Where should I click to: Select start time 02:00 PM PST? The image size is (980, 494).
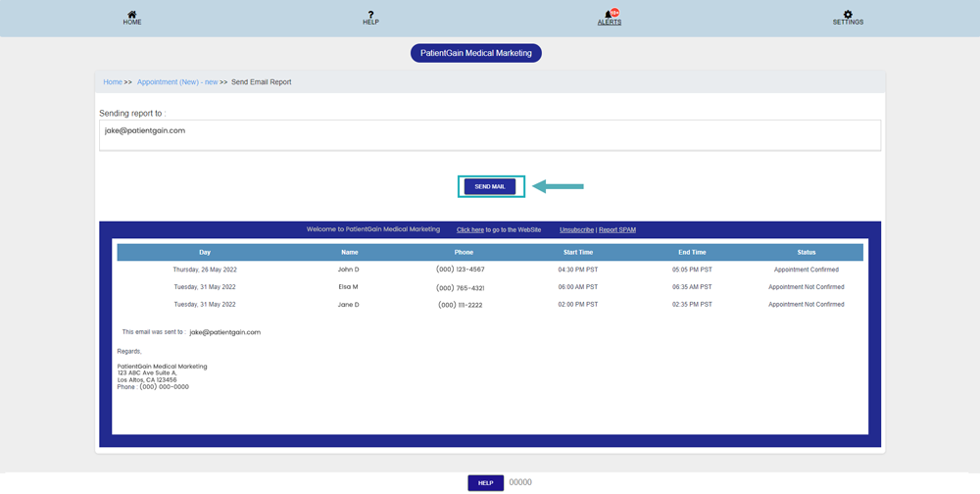click(578, 305)
